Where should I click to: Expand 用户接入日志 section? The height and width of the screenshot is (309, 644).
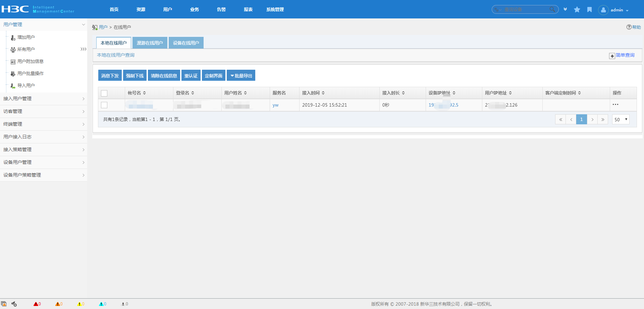44,137
